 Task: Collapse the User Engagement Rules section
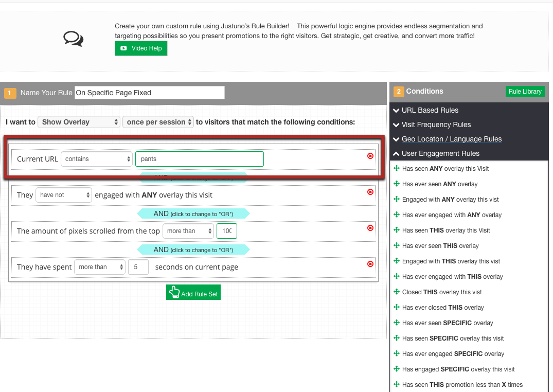click(x=440, y=153)
